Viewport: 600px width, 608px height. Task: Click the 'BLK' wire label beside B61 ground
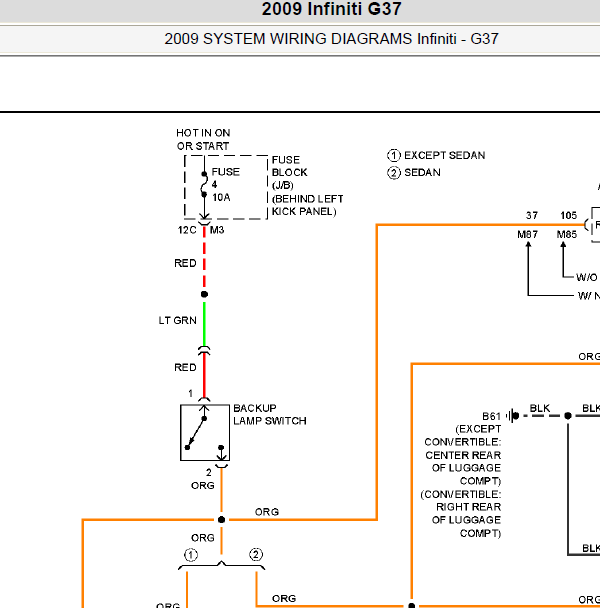(x=540, y=408)
